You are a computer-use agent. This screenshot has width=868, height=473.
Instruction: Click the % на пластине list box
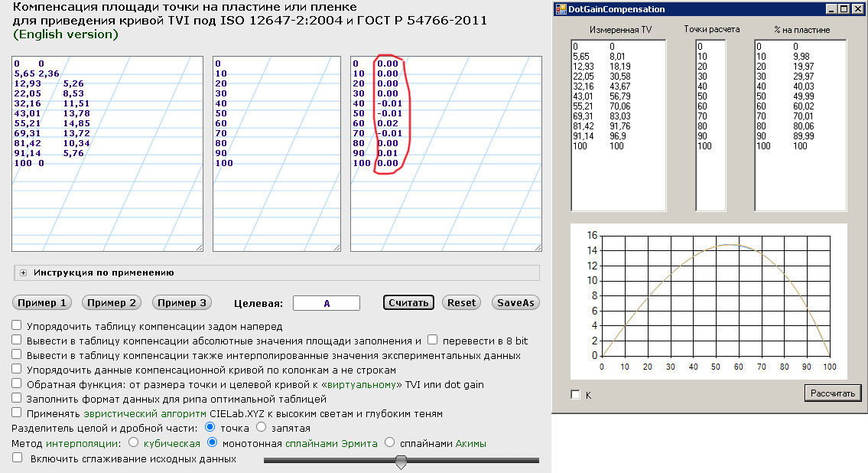pyautogui.click(x=801, y=126)
